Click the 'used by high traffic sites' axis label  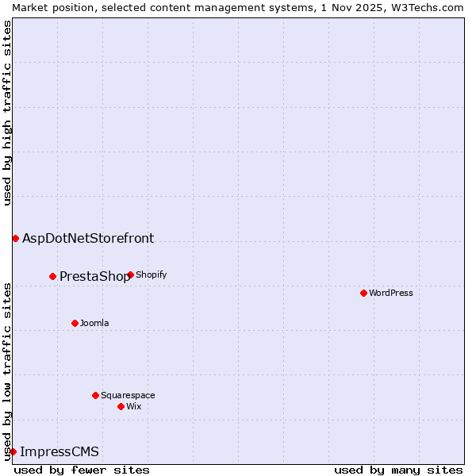pyautogui.click(x=7, y=113)
